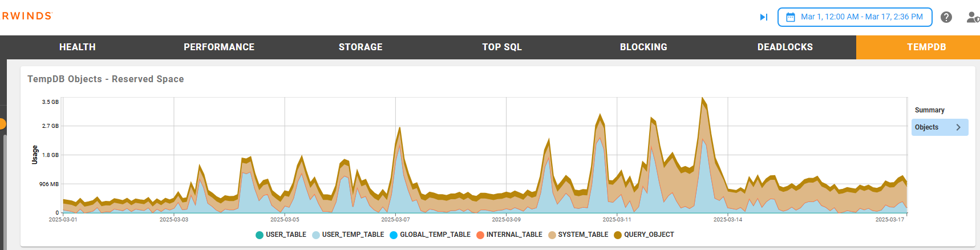Click the skip-to-latest playback icon
This screenshot has height=250, width=980.
coord(764,17)
